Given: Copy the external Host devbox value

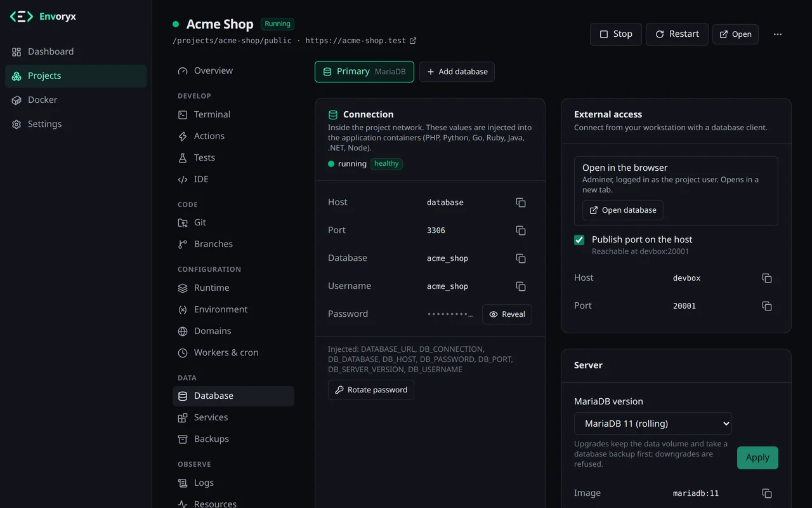Looking at the screenshot, I should point(767,278).
